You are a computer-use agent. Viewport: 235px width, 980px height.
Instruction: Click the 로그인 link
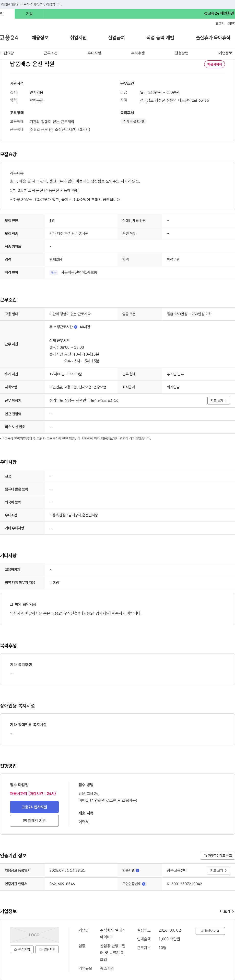point(220,24)
